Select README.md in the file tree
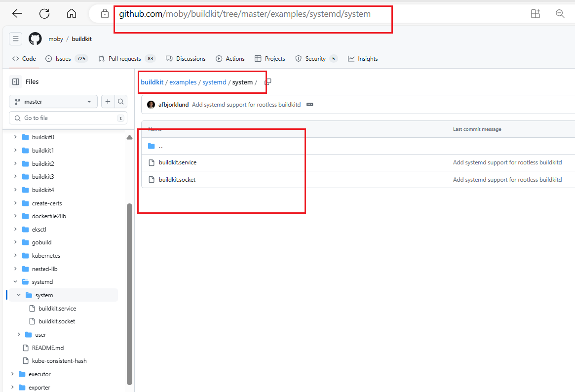Screen dimensions: 575x392 pos(48,348)
